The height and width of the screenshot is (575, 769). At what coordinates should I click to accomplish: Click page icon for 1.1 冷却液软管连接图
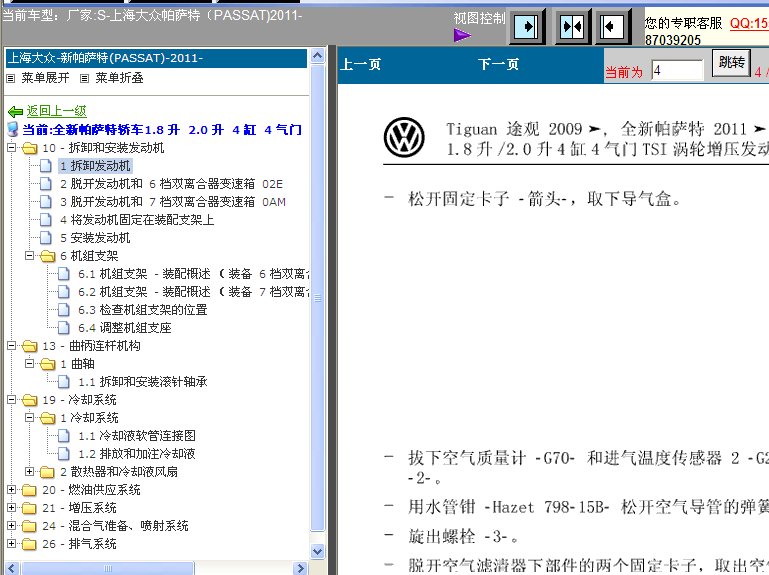[63, 436]
